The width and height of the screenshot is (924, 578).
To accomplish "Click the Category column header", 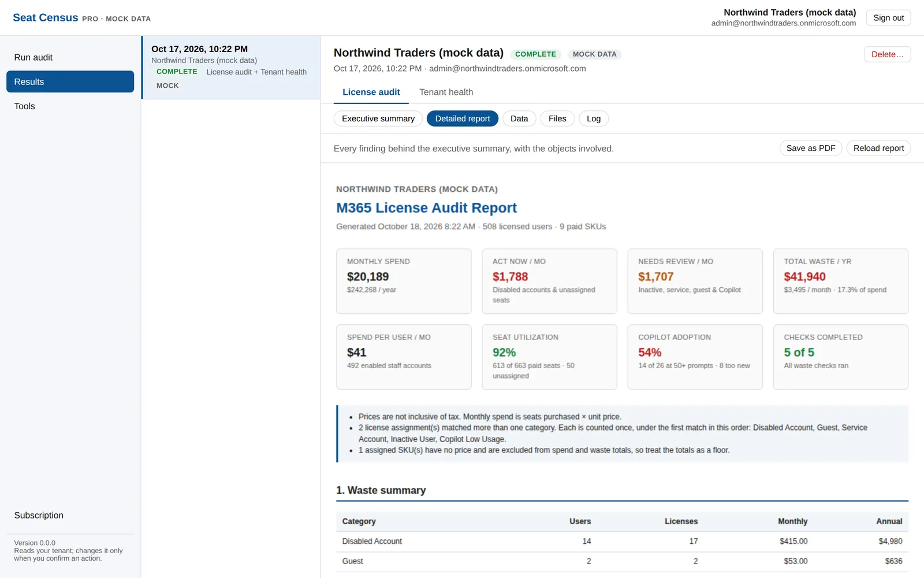I will point(359,521).
